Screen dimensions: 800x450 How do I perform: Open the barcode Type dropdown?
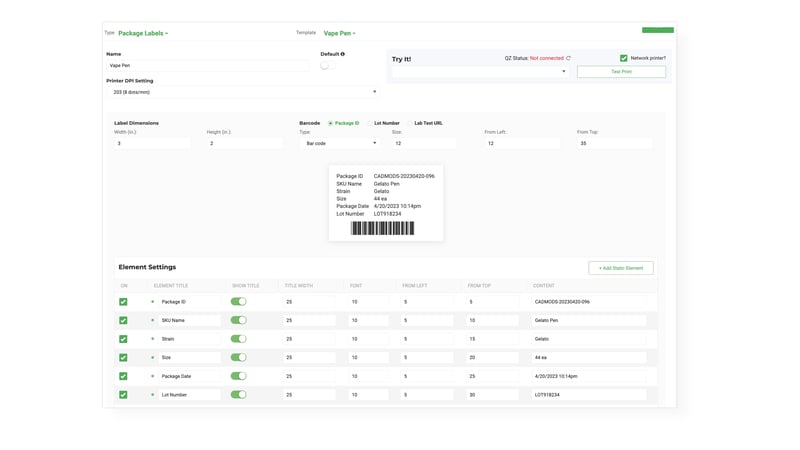pos(341,143)
